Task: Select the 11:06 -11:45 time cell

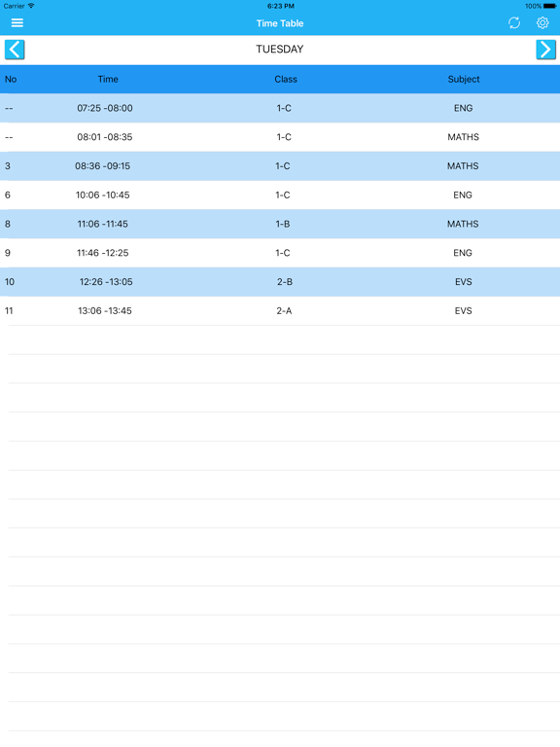Action: click(x=102, y=224)
